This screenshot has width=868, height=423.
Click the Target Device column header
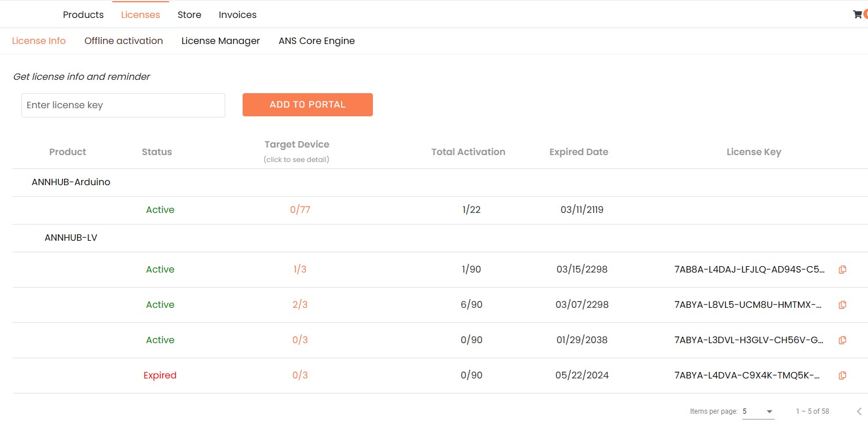coord(296,145)
